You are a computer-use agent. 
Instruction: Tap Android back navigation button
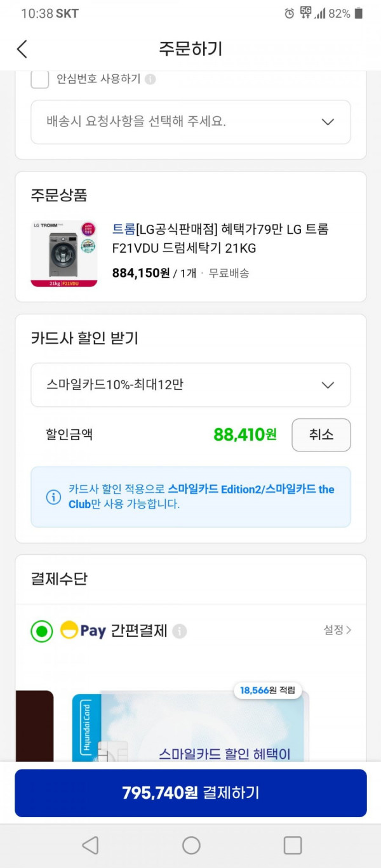pyautogui.click(x=90, y=845)
